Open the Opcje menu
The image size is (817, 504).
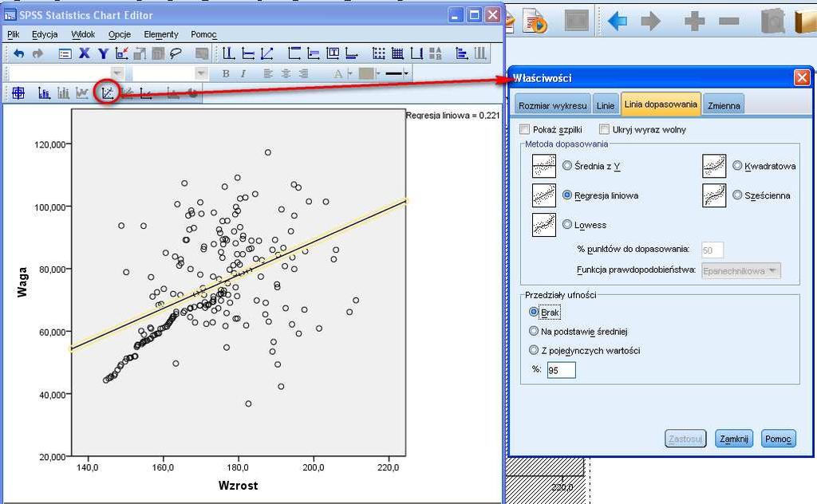tap(120, 34)
